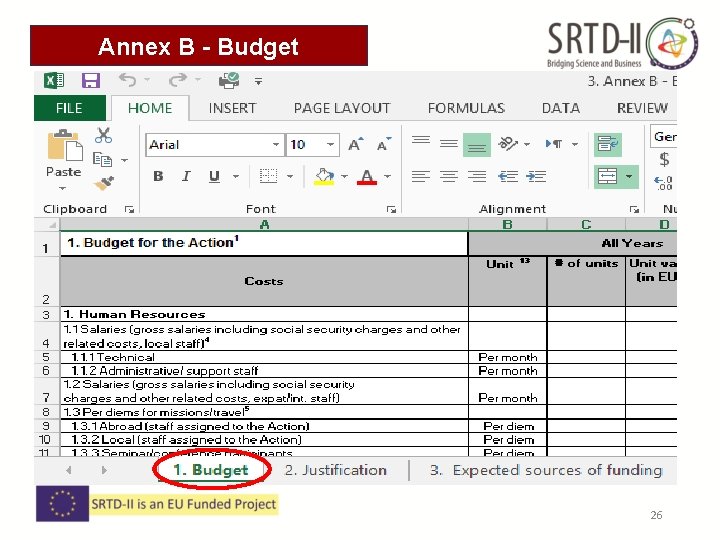Click Merge and Center icon

608,176
